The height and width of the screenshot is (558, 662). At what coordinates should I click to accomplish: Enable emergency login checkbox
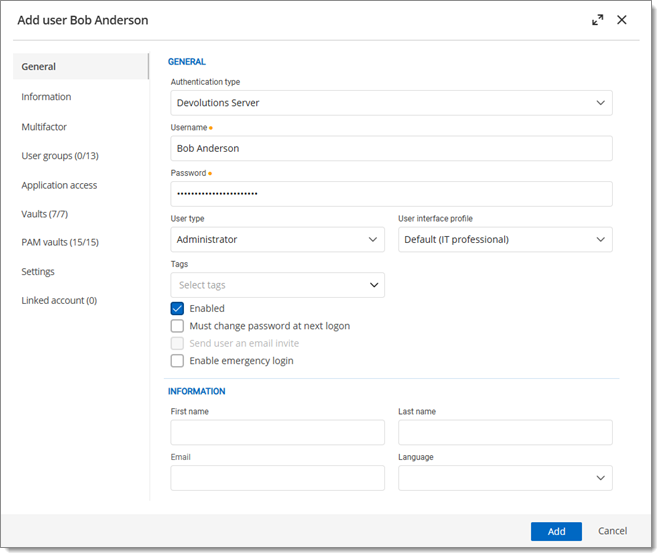point(177,360)
